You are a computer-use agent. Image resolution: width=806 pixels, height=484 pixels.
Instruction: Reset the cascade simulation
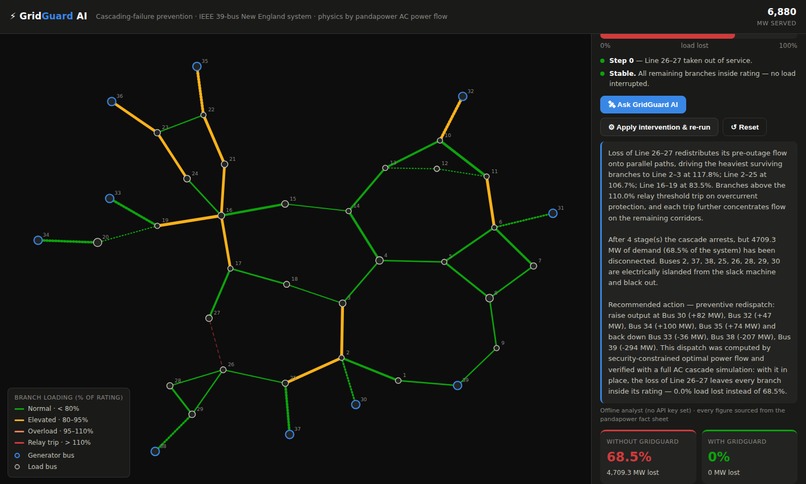pos(744,127)
